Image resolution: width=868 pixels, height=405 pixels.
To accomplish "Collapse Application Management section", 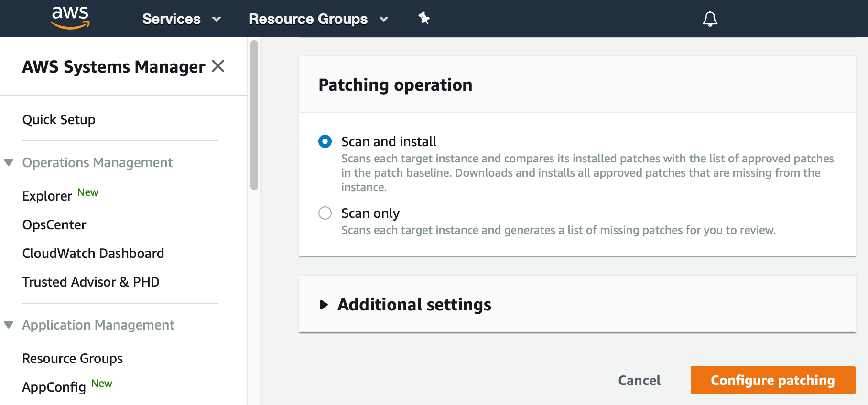I will 9,325.
